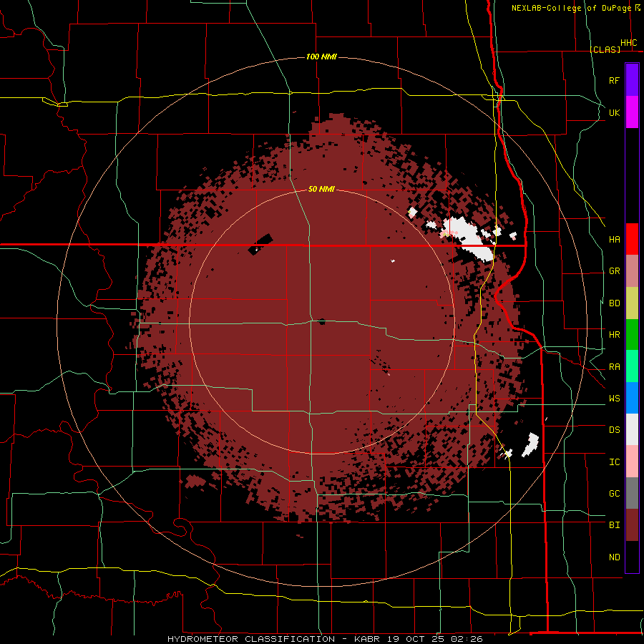
Task: Pick the RA light green legend swatch
Action: tap(632, 366)
